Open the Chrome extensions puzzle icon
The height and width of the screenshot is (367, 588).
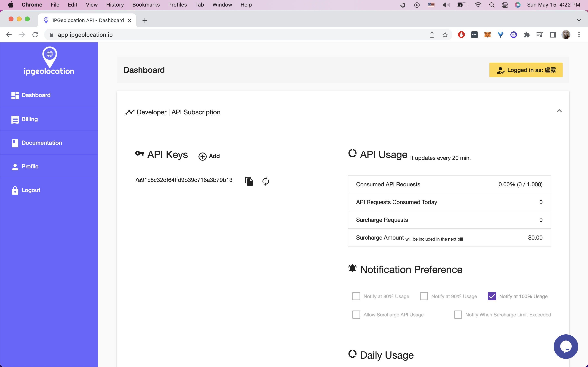pyautogui.click(x=527, y=35)
